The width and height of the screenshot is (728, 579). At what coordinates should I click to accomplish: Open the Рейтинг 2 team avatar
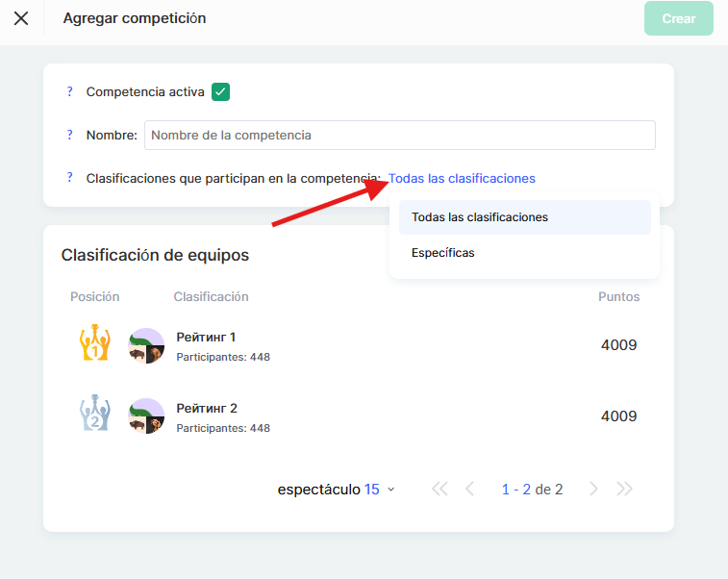(x=147, y=415)
